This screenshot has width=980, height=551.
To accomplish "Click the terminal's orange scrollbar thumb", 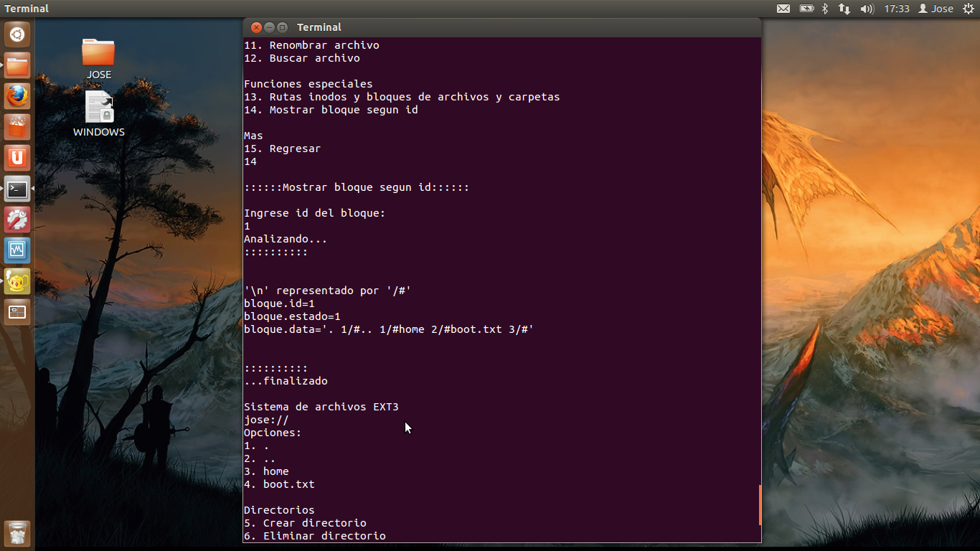I will click(760, 505).
